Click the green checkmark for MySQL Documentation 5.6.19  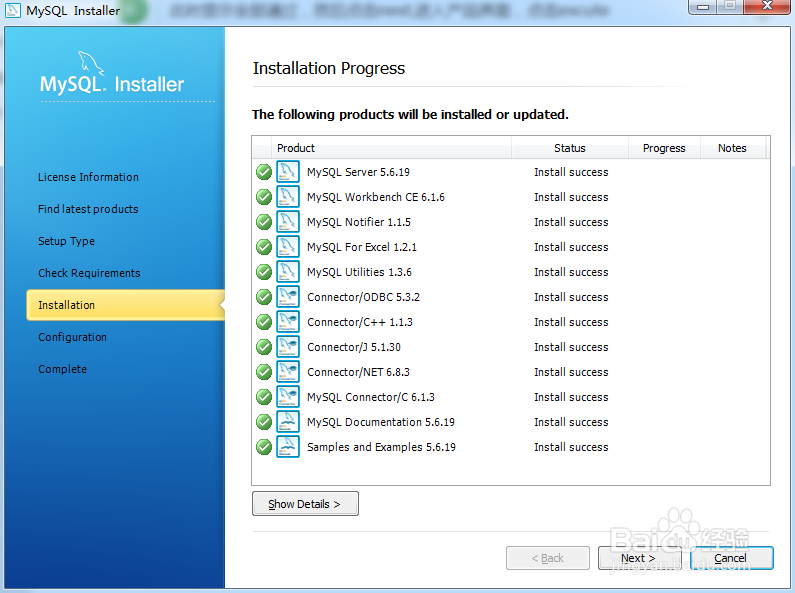tap(264, 422)
